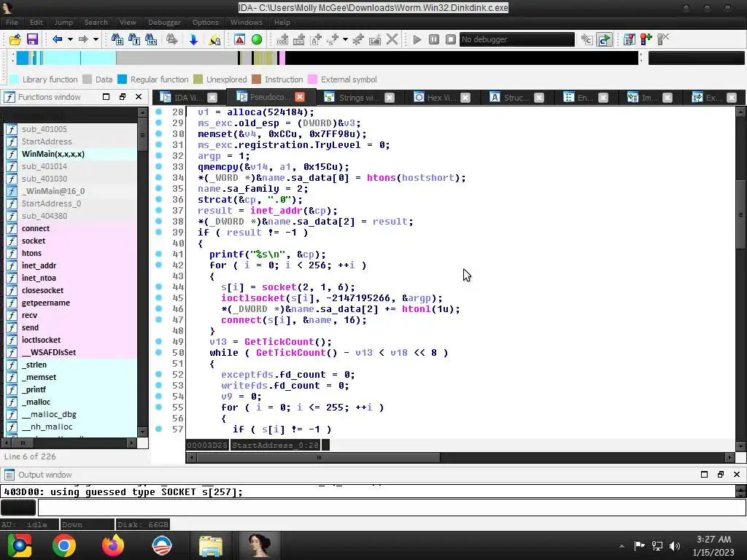Open File Explorer folder from taskbar
The width and height of the screenshot is (747, 560).
pyautogui.click(x=210, y=545)
